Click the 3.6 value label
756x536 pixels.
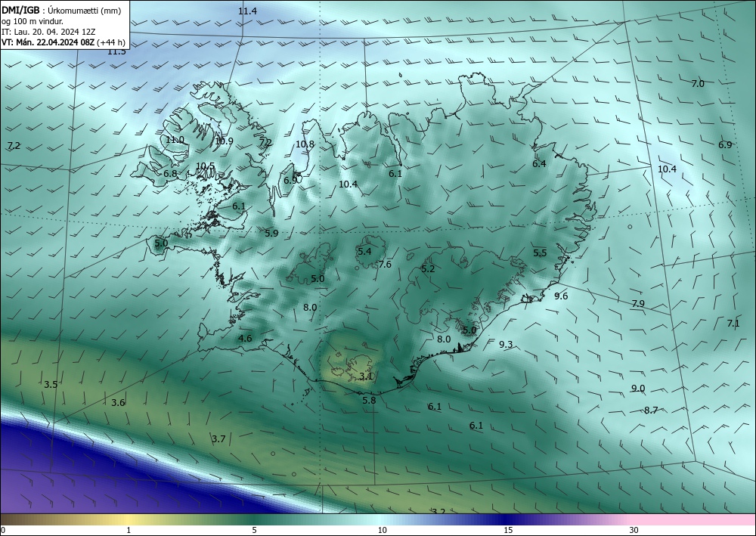point(118,403)
